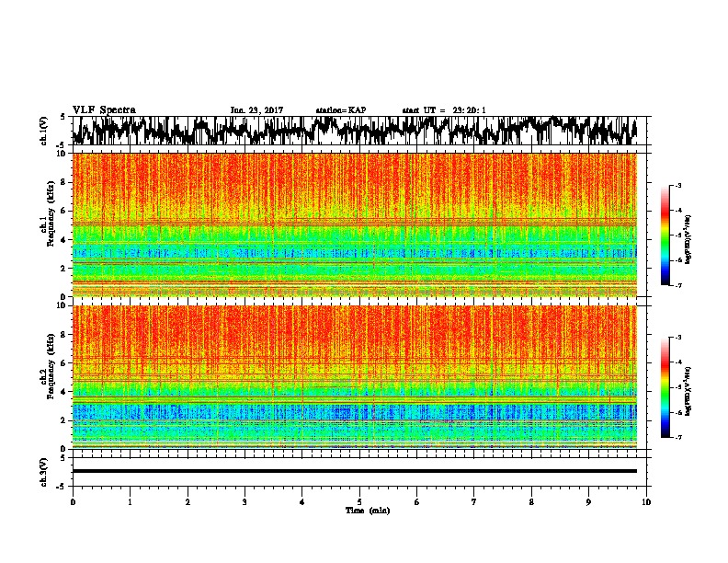The height and width of the screenshot is (563, 728).
Task: Click the ch.2 color bar '-3' tick label
Action: pyautogui.click(x=677, y=338)
